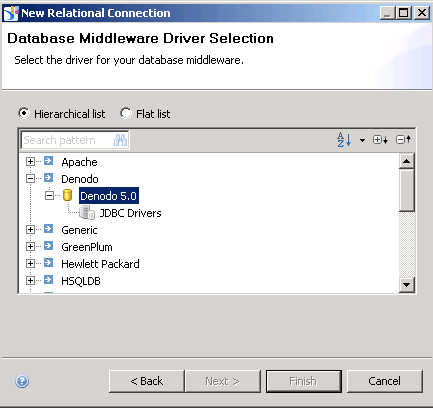Screen dimensions: 433x408
Task: Click the expand all nodes icon
Action: click(380, 140)
